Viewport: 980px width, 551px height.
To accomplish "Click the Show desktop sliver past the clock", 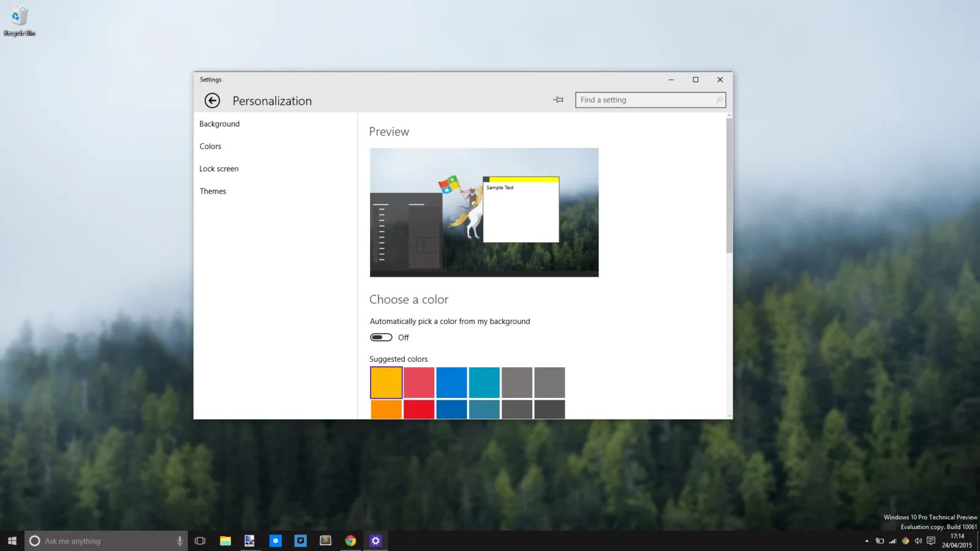I will click(x=978, y=541).
